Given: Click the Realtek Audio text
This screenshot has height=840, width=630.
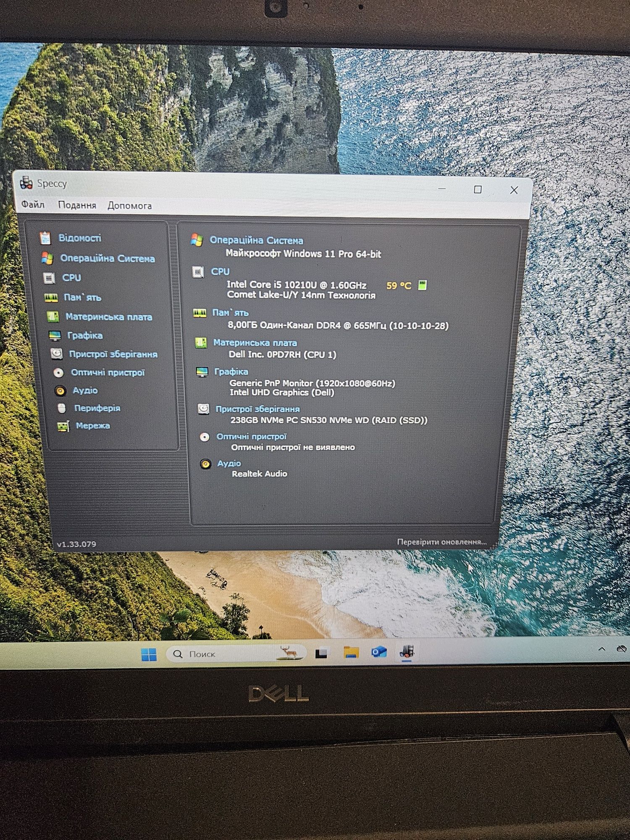Looking at the screenshot, I should pos(260,474).
